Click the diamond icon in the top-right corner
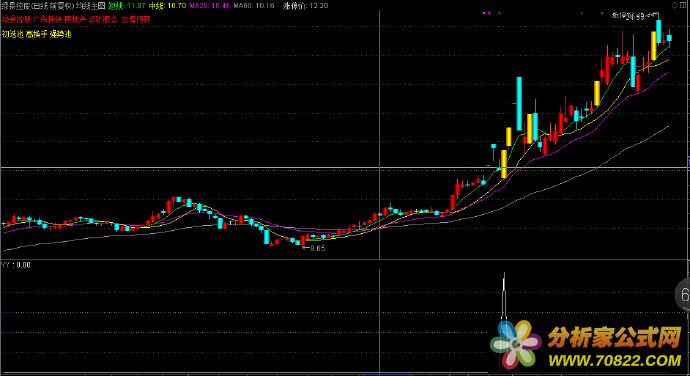Image resolution: width=690 pixels, height=376 pixels. click(x=674, y=5)
